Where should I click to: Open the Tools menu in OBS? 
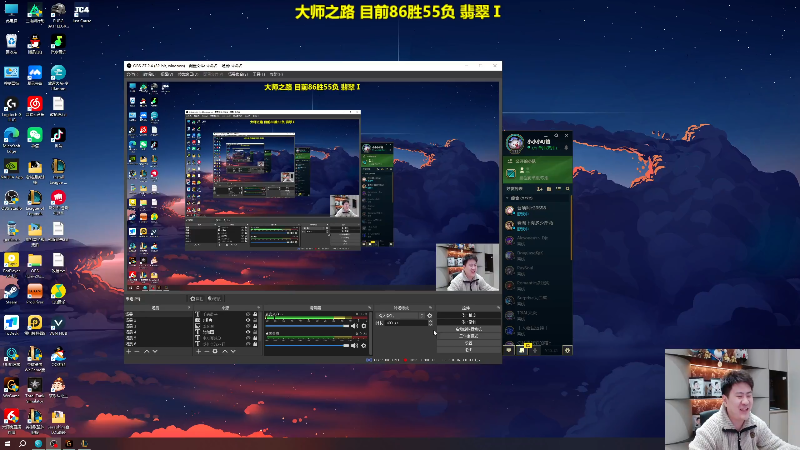[x=259, y=74]
